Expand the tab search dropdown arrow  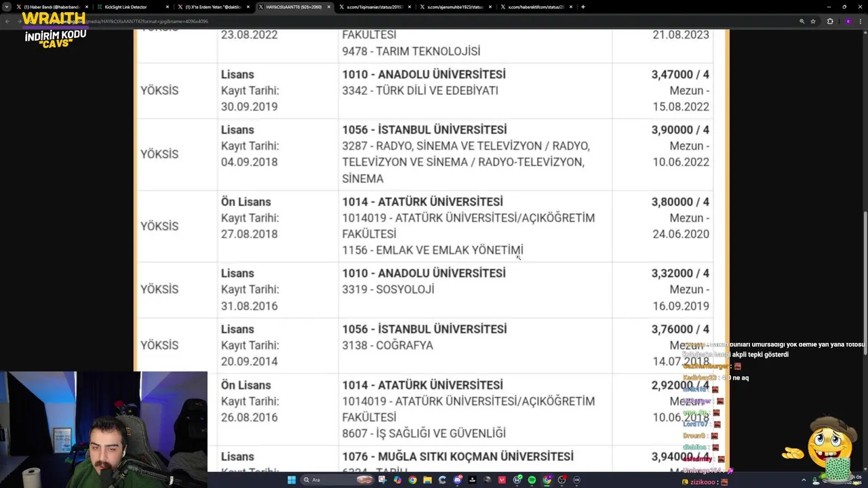tap(7, 7)
